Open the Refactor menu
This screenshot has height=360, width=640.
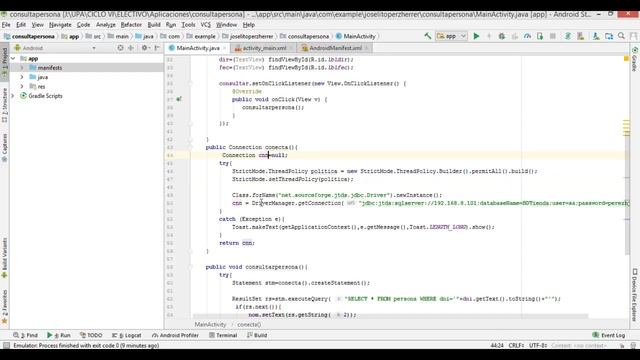click(131, 25)
